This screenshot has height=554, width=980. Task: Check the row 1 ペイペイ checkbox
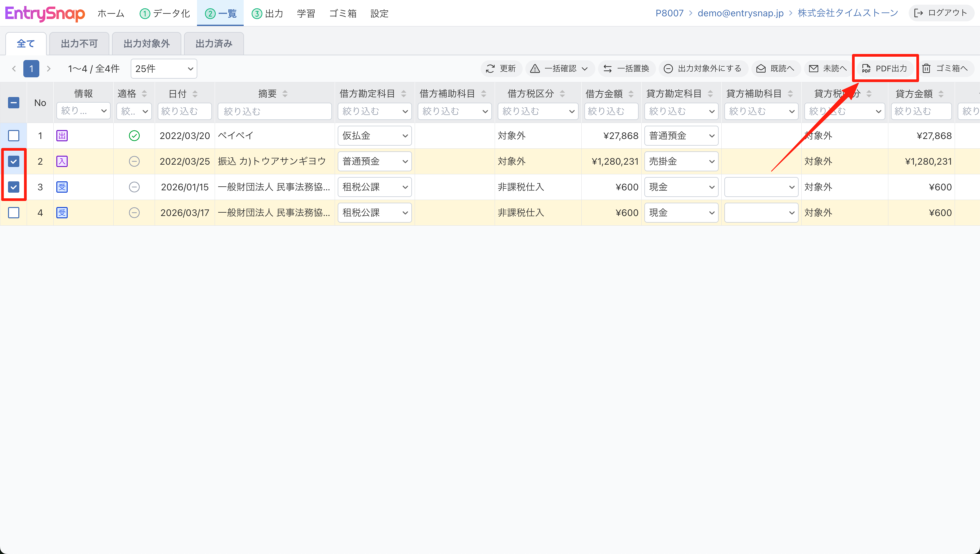(x=14, y=136)
